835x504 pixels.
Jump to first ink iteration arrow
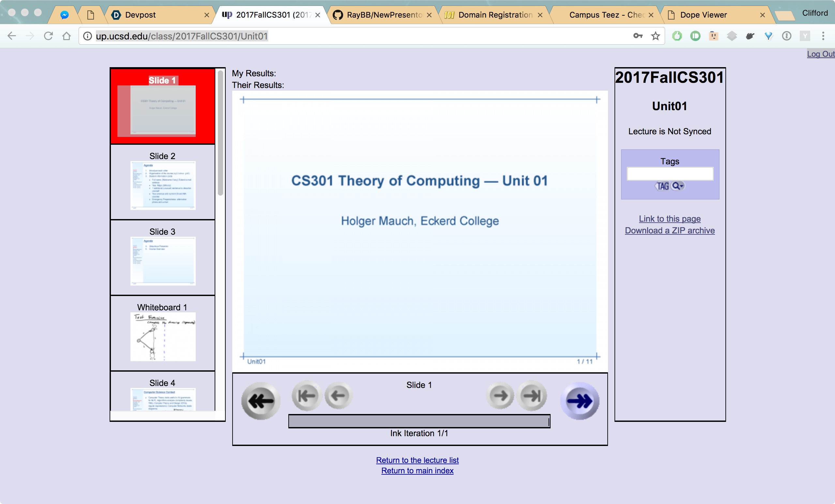click(306, 395)
